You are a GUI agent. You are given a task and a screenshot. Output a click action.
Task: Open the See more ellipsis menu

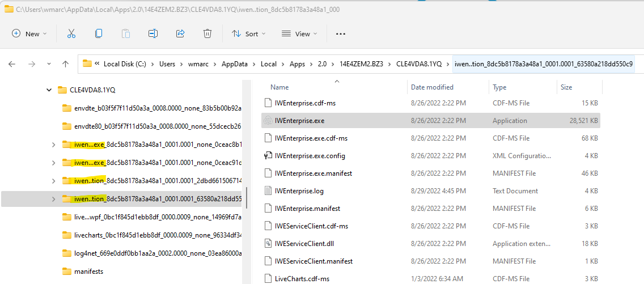click(x=341, y=34)
